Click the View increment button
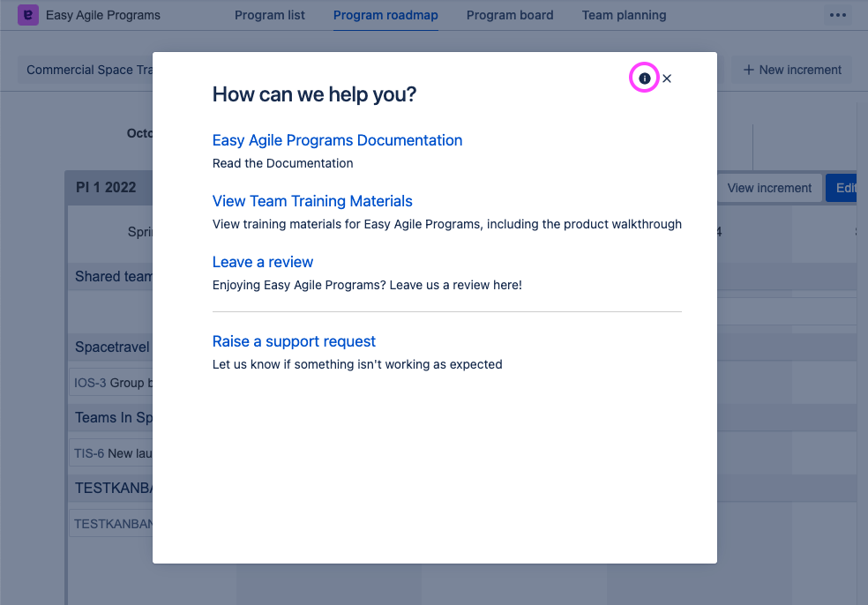 pyautogui.click(x=769, y=188)
